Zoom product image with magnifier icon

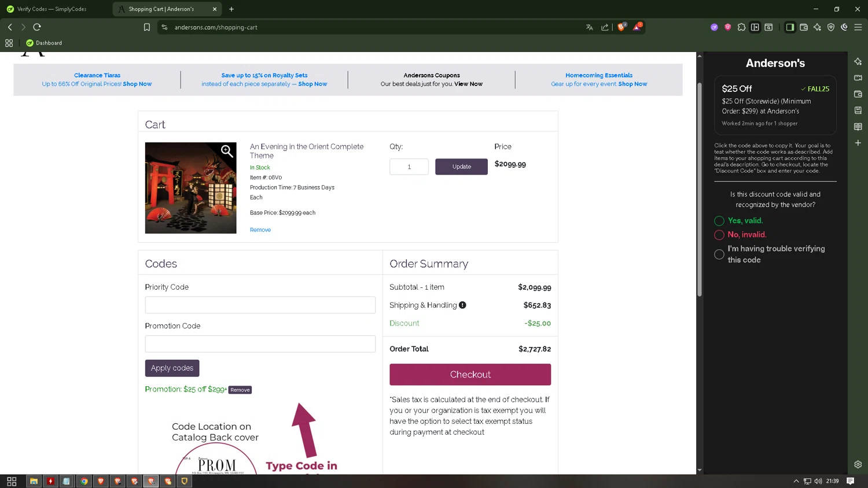point(227,151)
